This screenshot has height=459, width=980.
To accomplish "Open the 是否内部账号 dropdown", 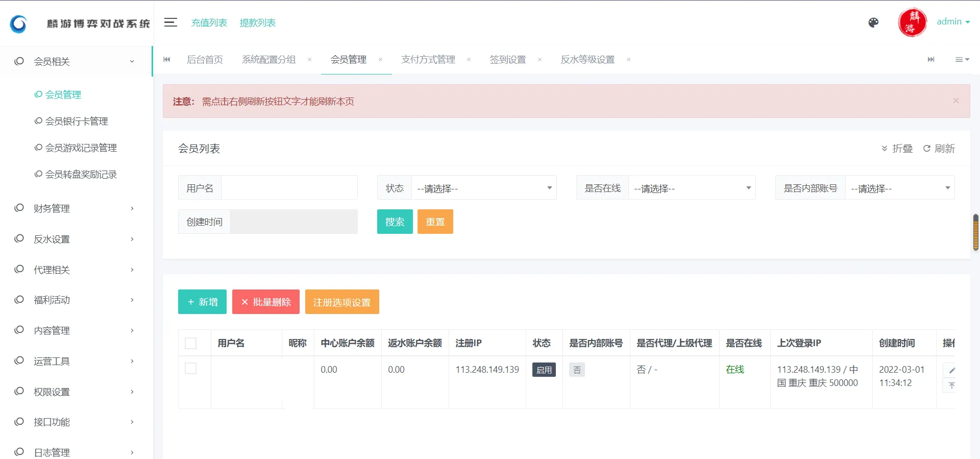I will (x=899, y=188).
